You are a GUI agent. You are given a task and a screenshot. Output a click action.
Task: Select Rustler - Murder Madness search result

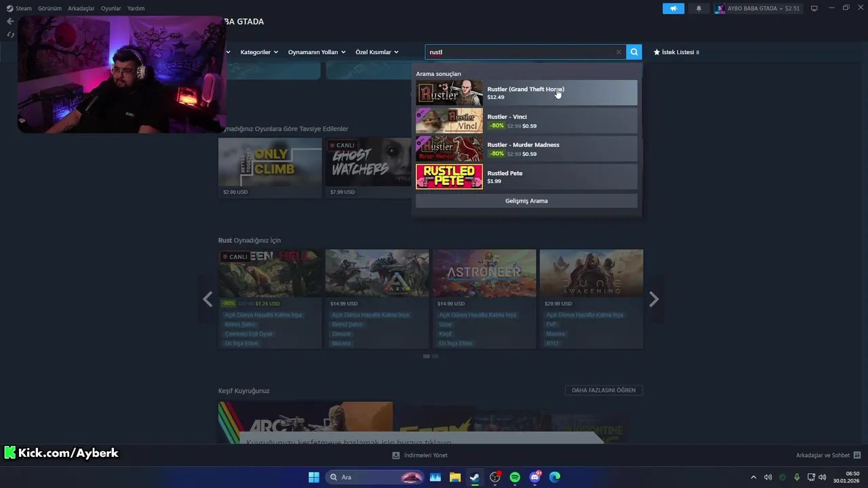tap(526, 148)
